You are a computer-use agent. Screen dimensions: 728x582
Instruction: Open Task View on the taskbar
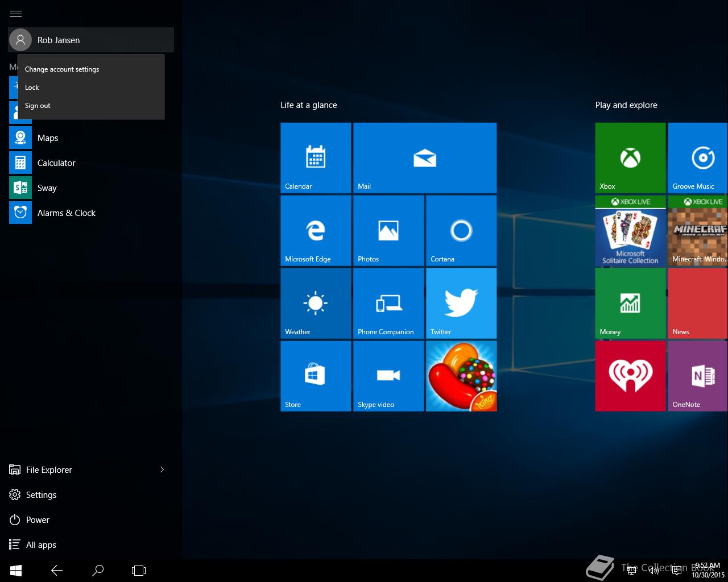[139, 571]
